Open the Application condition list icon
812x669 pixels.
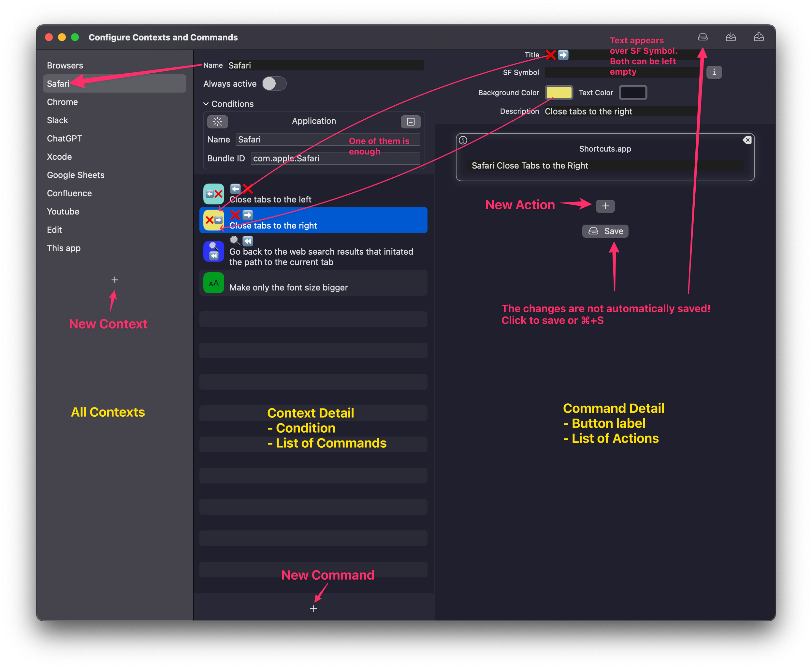pyautogui.click(x=411, y=122)
